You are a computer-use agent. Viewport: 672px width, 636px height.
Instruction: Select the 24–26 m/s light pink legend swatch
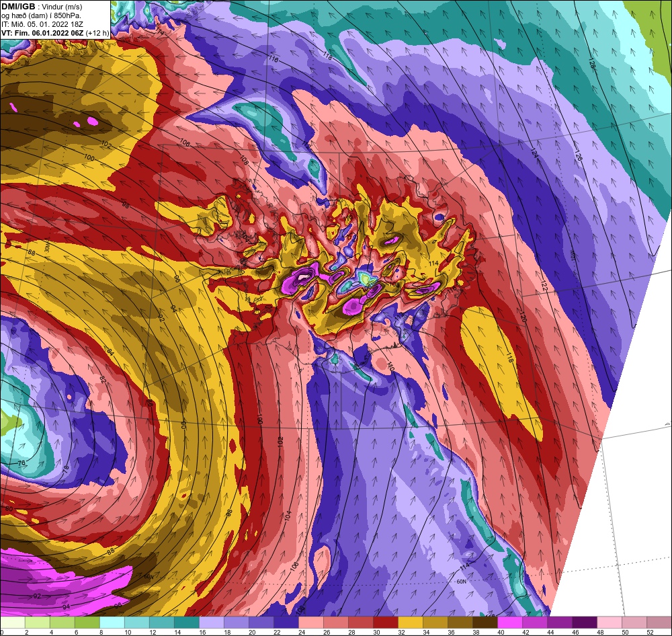[311, 623]
